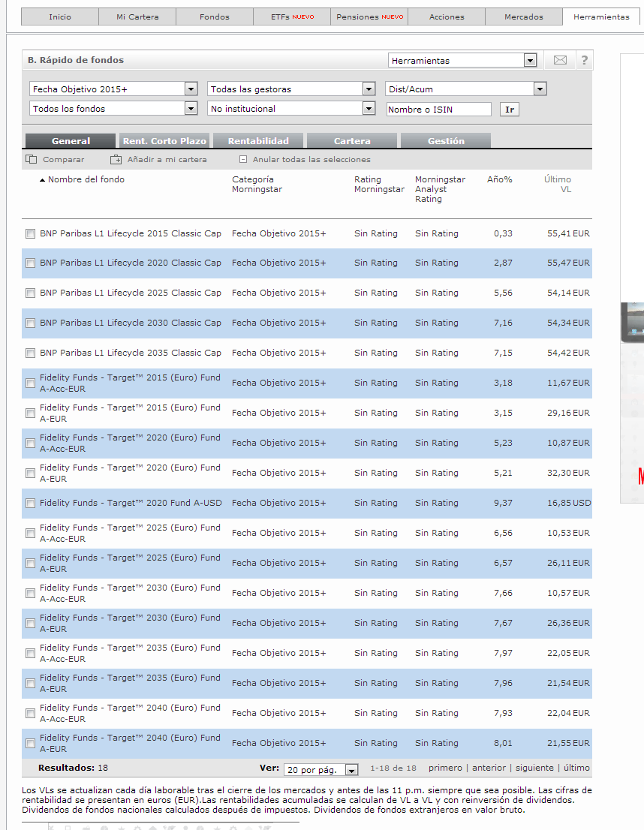The width and height of the screenshot is (644, 830).
Task: Open the Acciones menu tab
Action: click(x=447, y=17)
